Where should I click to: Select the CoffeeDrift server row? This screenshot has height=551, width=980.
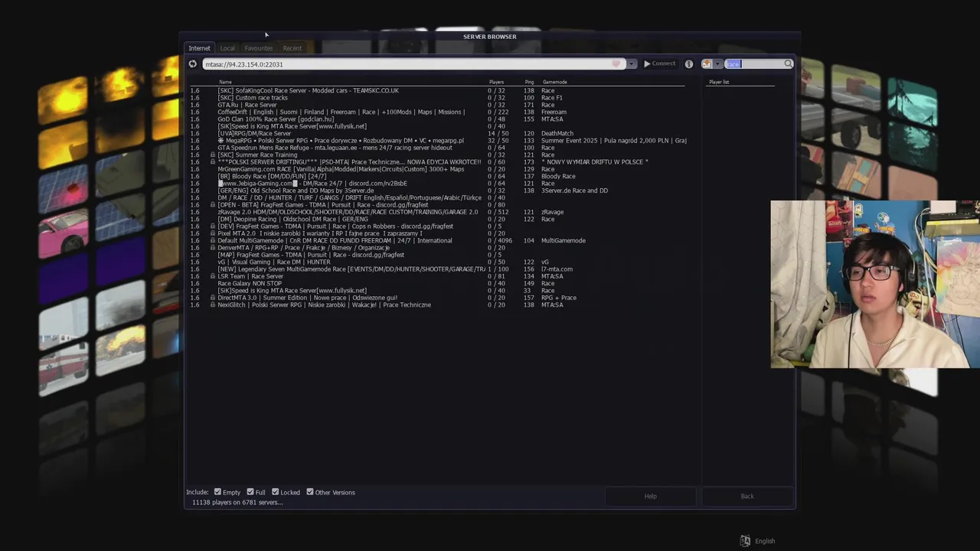pyautogui.click(x=436, y=112)
